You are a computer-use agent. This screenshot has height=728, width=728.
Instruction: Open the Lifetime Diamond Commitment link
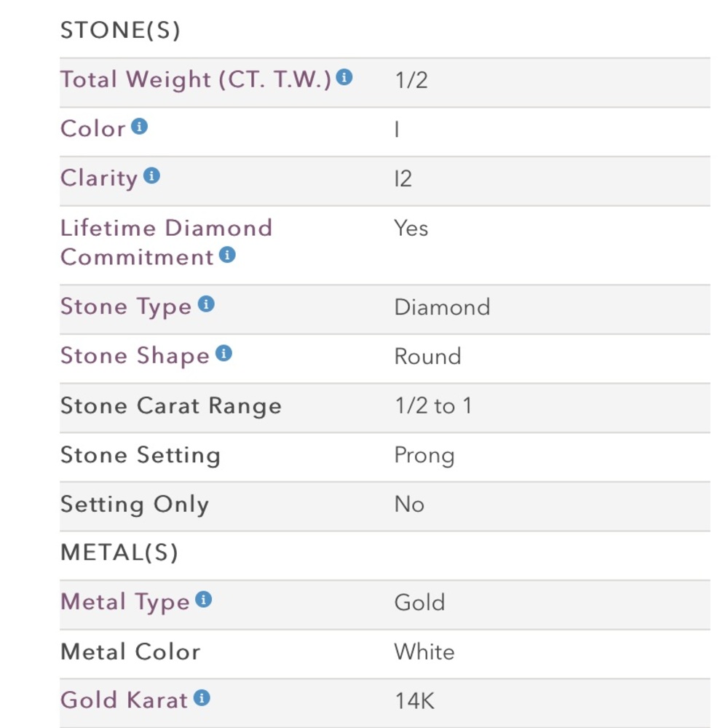tap(166, 242)
